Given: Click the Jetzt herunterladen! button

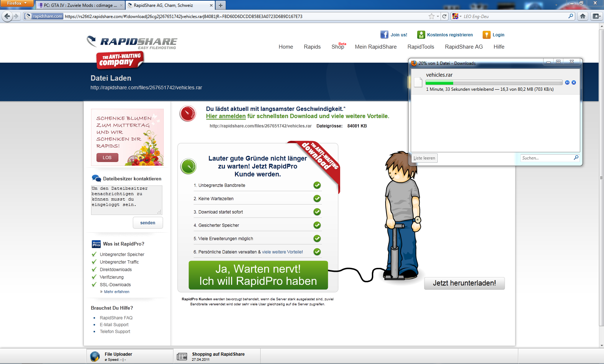Looking at the screenshot, I should coord(464,283).
